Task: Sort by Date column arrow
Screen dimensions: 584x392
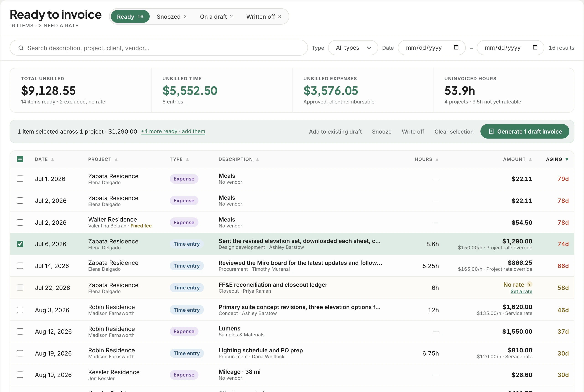Action: pos(52,160)
